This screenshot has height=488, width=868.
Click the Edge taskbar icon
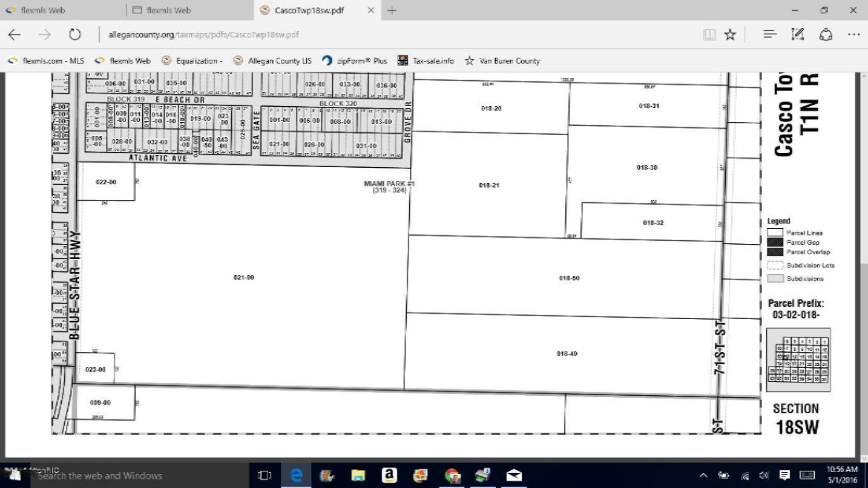tap(296, 475)
